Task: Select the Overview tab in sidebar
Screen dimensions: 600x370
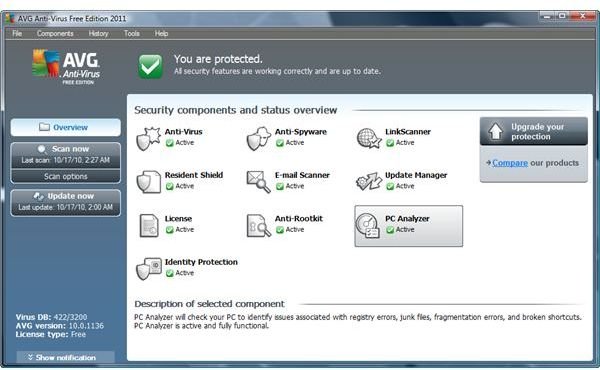Action: click(65, 127)
